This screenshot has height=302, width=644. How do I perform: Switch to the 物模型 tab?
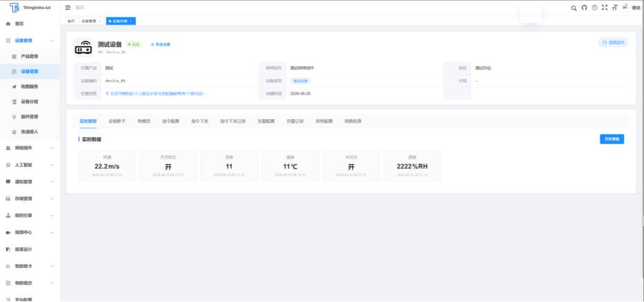click(144, 121)
